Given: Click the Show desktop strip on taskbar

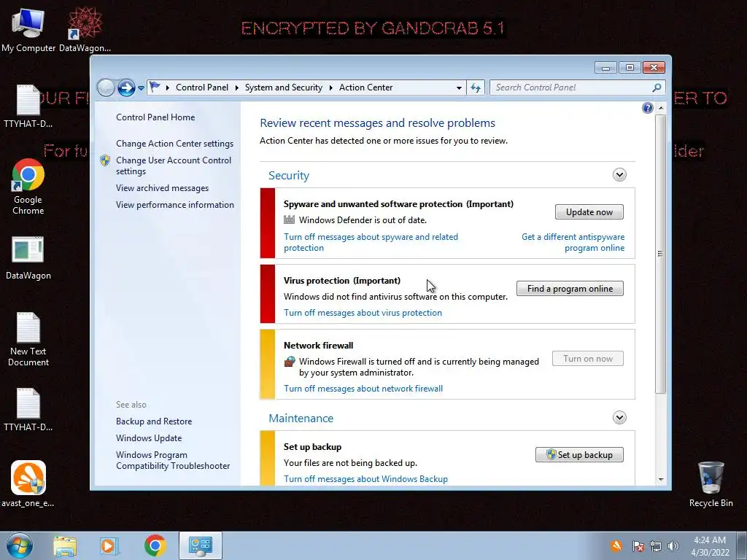Looking at the screenshot, I should (x=742, y=545).
